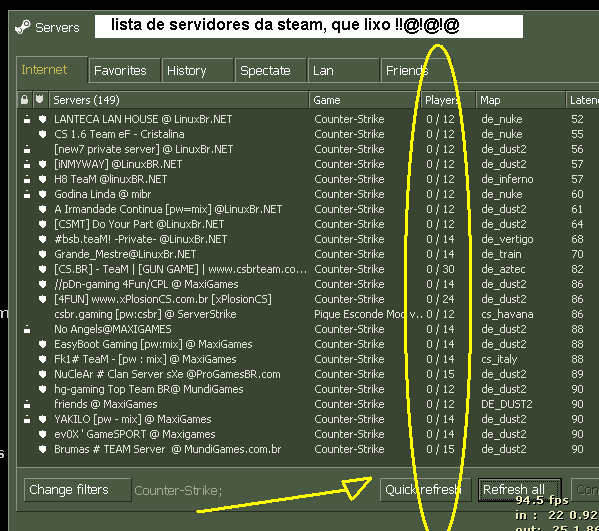Click lock icon on No Angels@MAXIGAMES row
This screenshot has width=599, height=531.
(x=27, y=329)
